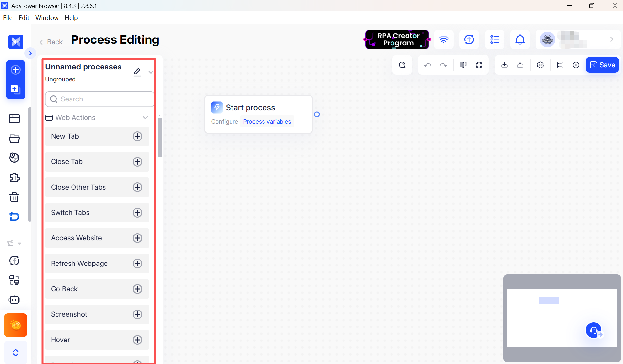Expand the left sidebar with arrow toggle
The width and height of the screenshot is (623, 364).
[x=30, y=53]
